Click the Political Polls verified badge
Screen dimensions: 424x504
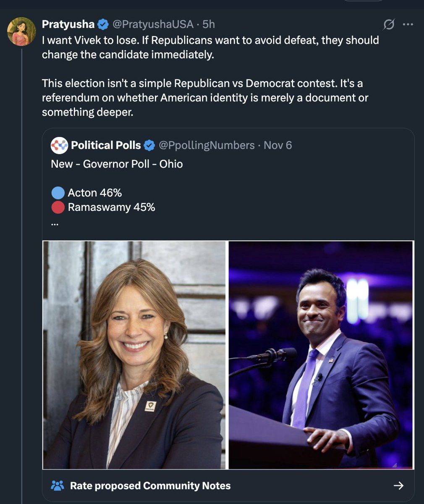point(149,145)
